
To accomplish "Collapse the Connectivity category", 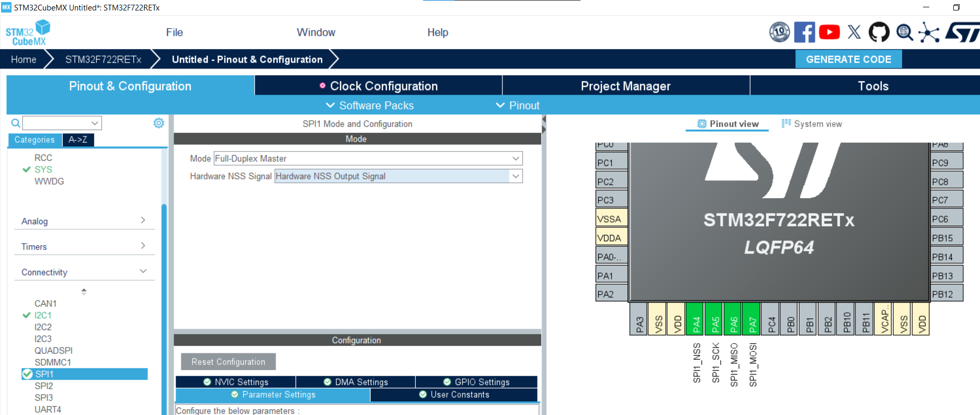I will click(x=84, y=272).
